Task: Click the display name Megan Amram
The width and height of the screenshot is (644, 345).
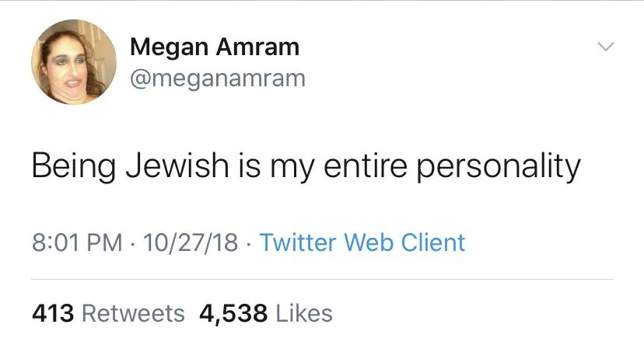Action: click(x=214, y=47)
